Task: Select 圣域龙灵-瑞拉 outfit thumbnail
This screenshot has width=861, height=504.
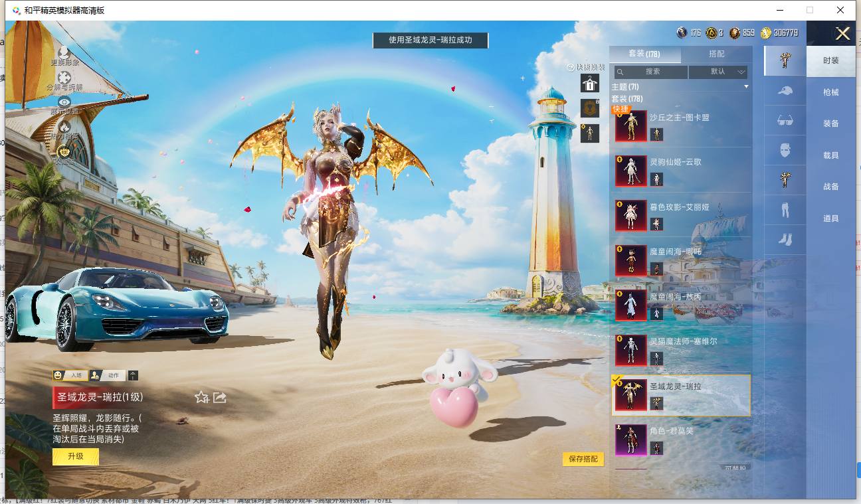Action: coord(630,395)
